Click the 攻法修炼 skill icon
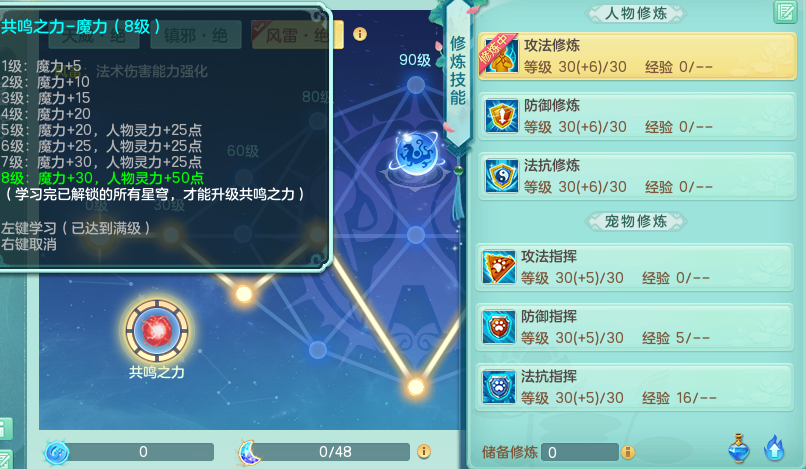This screenshot has height=469, width=806. click(x=502, y=56)
